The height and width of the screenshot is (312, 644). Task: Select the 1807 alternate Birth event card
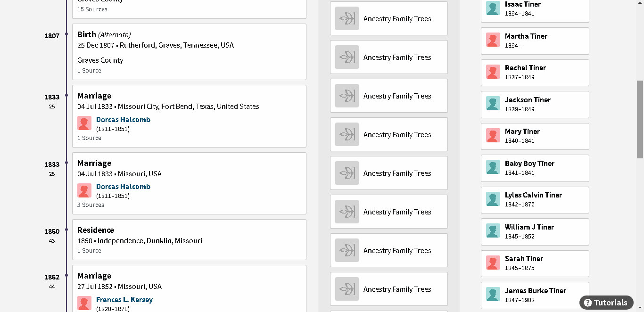click(x=189, y=52)
